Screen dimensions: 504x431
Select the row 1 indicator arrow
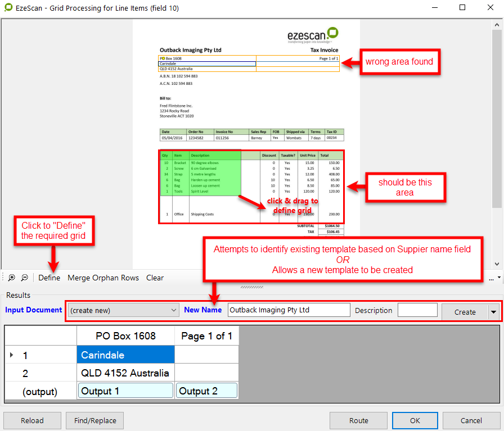[x=12, y=355]
